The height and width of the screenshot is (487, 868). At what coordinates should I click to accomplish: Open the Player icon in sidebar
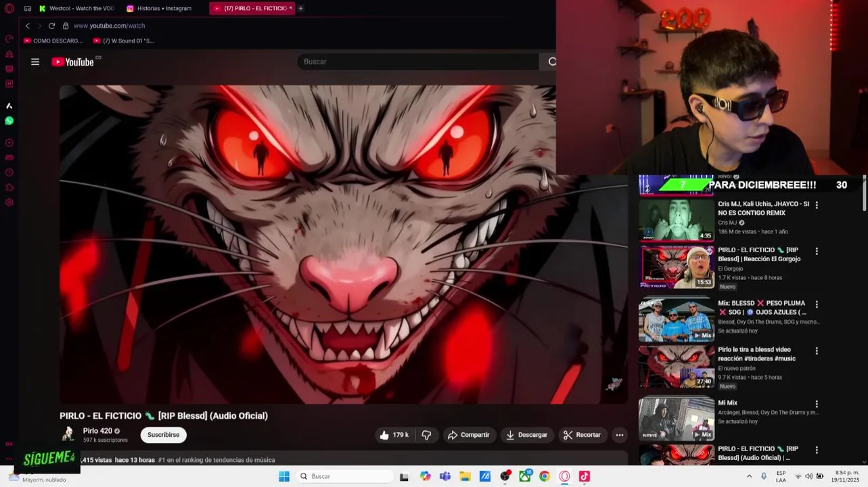click(9, 143)
